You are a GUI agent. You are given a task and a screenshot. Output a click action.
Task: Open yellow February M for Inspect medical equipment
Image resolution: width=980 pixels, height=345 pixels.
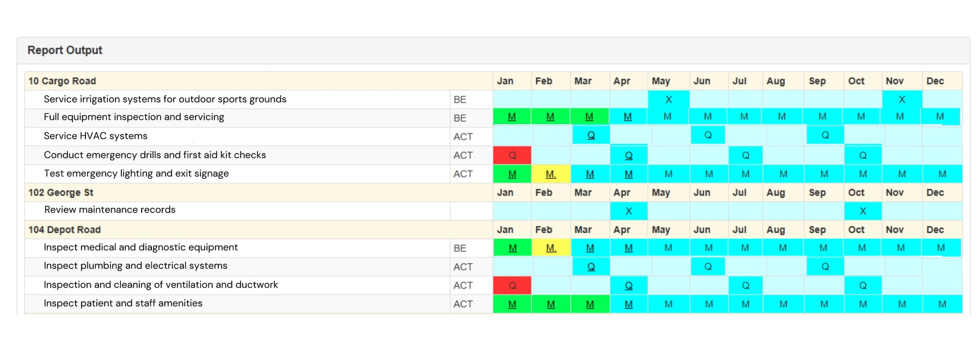click(x=551, y=248)
